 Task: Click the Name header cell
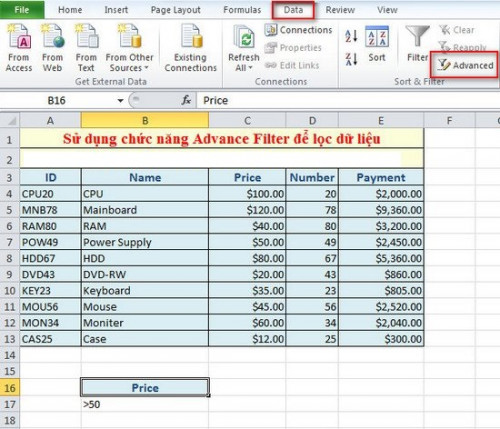145,177
